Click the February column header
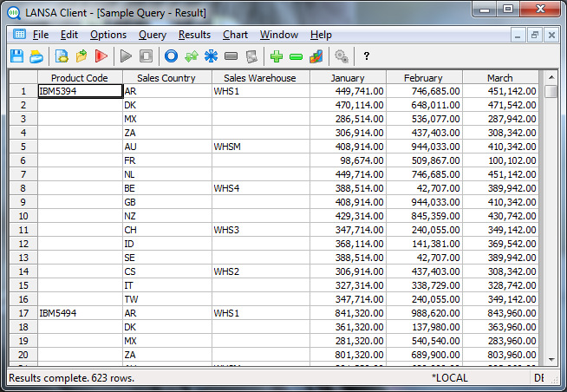Screen dimensions: 567x392 coord(425,78)
